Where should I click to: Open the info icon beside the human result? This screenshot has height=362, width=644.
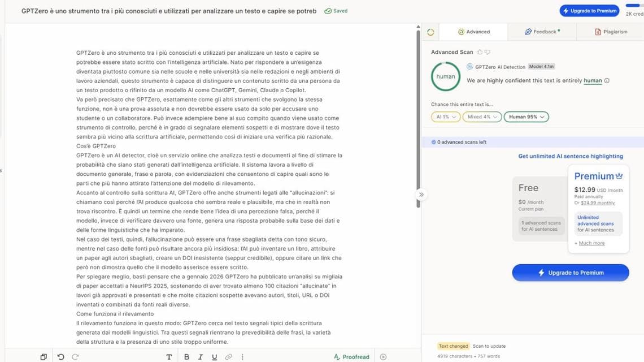click(607, 81)
